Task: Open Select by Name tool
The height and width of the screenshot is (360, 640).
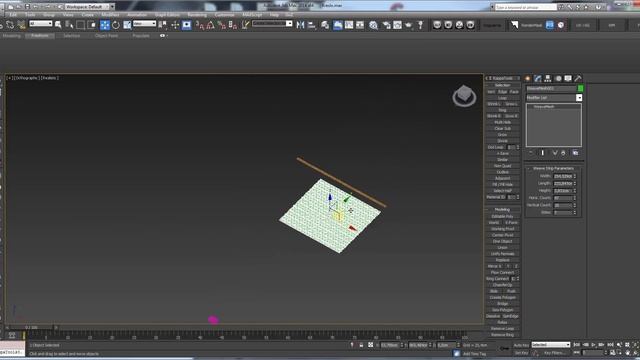Action: 69,25
